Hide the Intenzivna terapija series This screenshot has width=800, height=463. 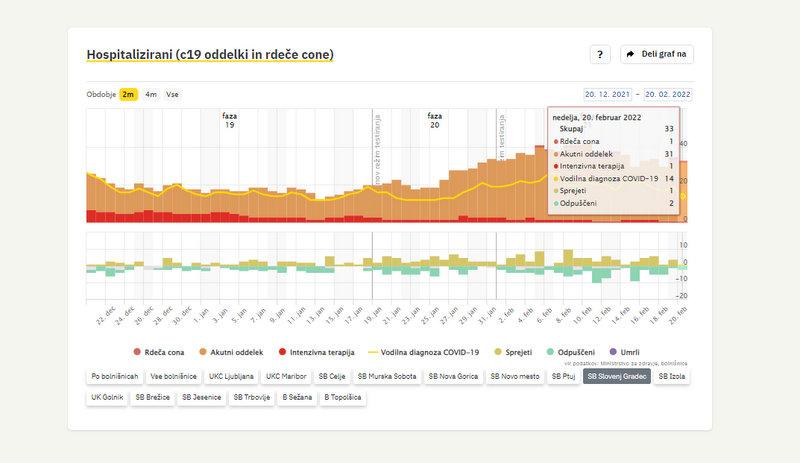point(317,351)
